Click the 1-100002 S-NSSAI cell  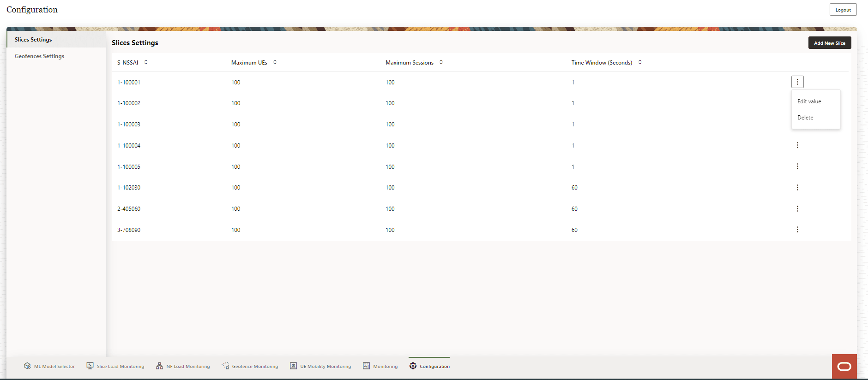coord(129,103)
